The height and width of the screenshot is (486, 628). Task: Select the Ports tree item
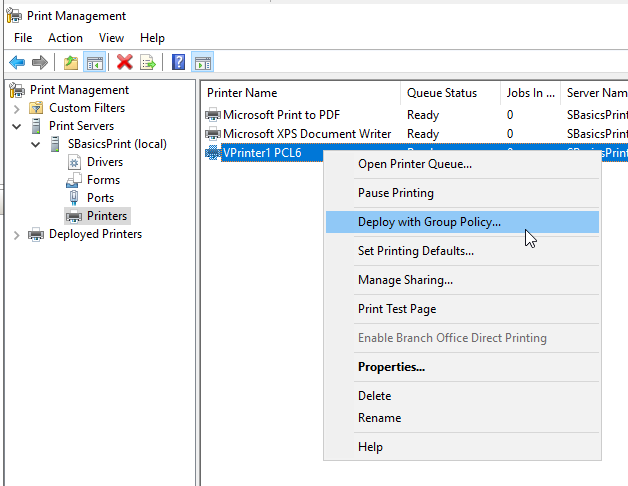[101, 198]
